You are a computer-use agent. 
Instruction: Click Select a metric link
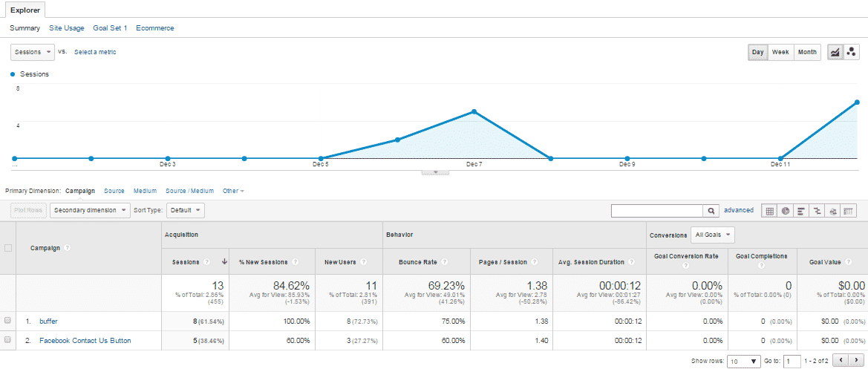[x=95, y=52]
